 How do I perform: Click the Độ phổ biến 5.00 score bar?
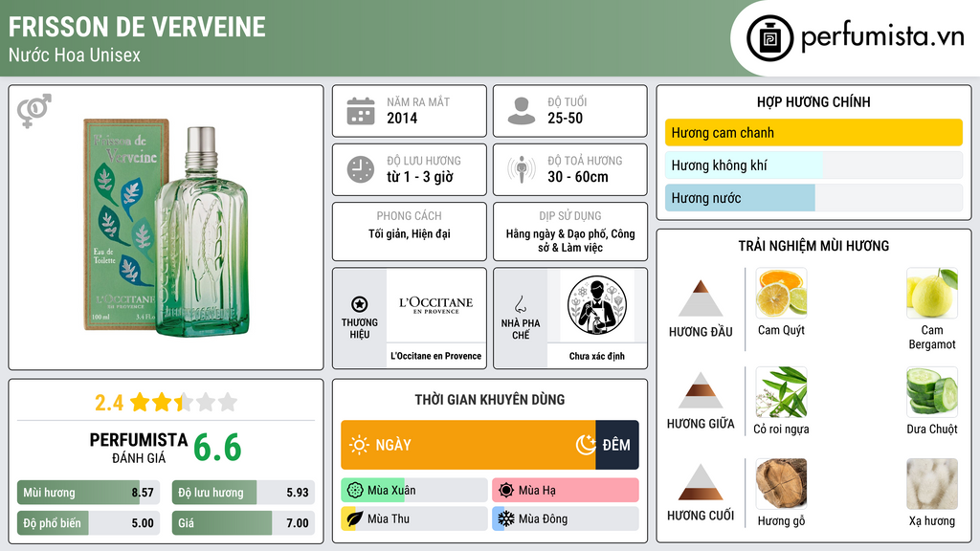(89, 523)
